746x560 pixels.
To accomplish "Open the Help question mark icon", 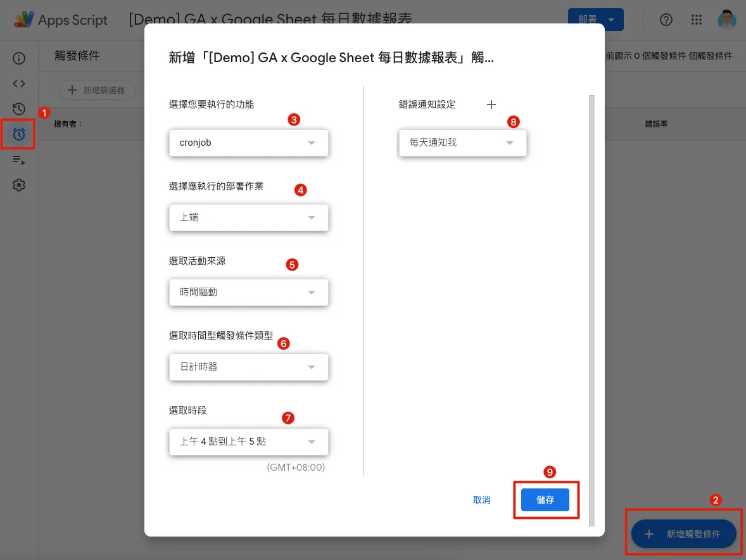I will (x=666, y=20).
